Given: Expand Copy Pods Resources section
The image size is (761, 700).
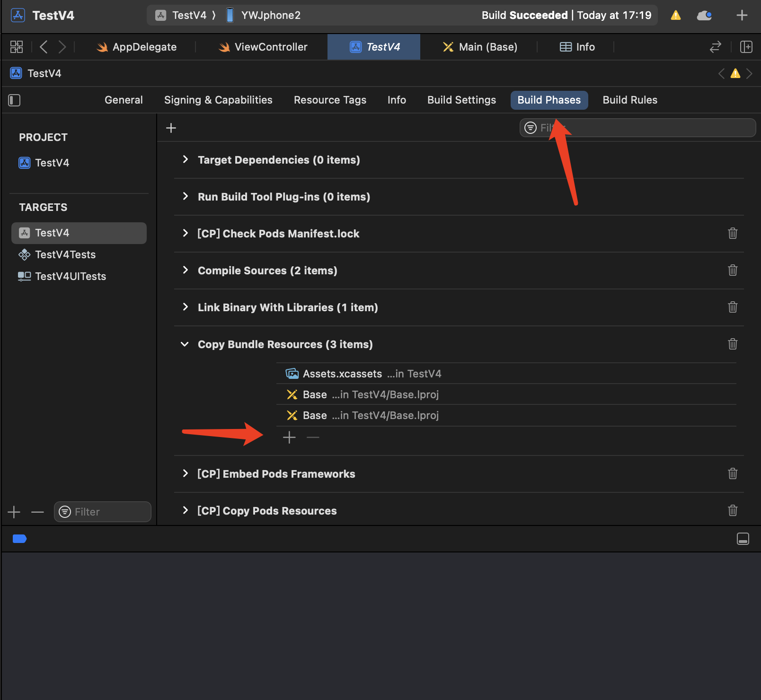Looking at the screenshot, I should pos(186,510).
